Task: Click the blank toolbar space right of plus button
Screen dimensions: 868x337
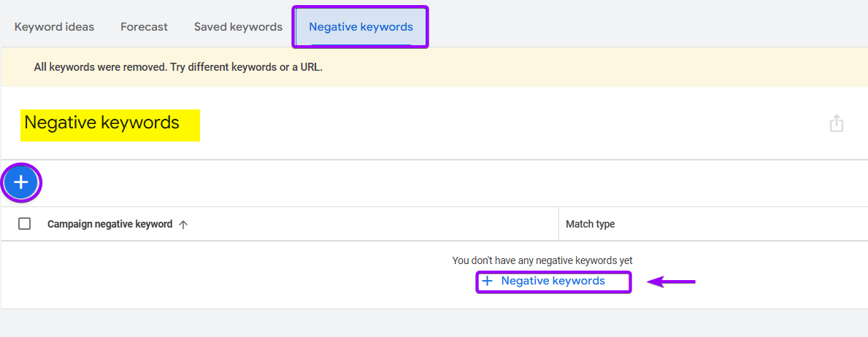Action: tap(438, 182)
